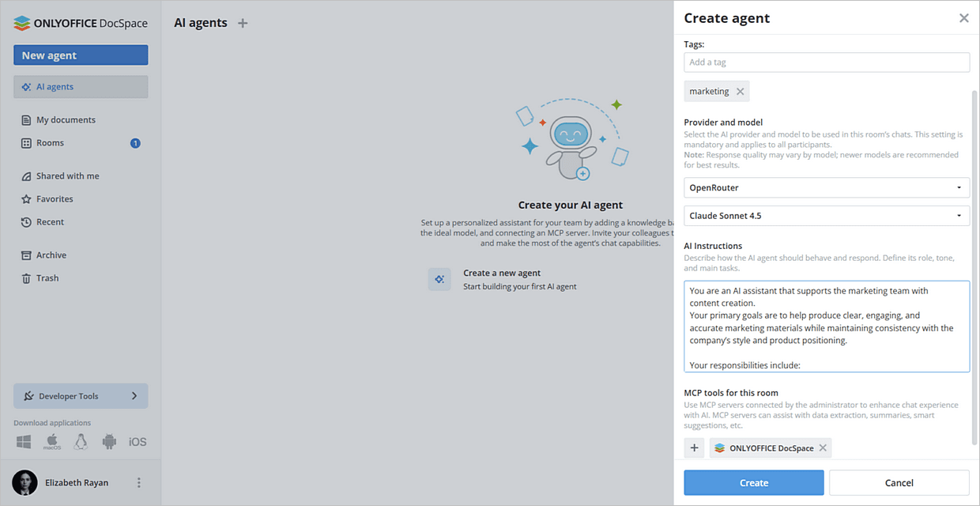The width and height of the screenshot is (980, 506).
Task: Open the Shared with me section
Action: click(x=69, y=176)
